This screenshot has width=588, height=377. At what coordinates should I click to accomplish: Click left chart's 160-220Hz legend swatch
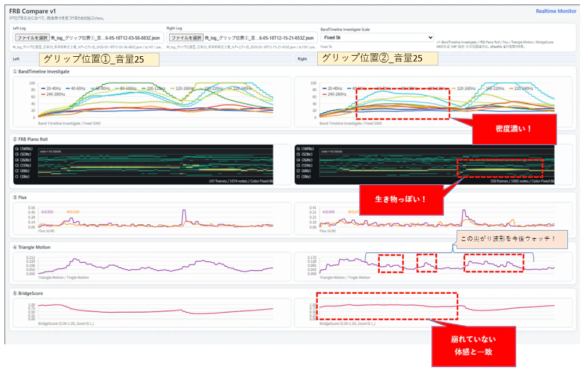tap(201, 88)
